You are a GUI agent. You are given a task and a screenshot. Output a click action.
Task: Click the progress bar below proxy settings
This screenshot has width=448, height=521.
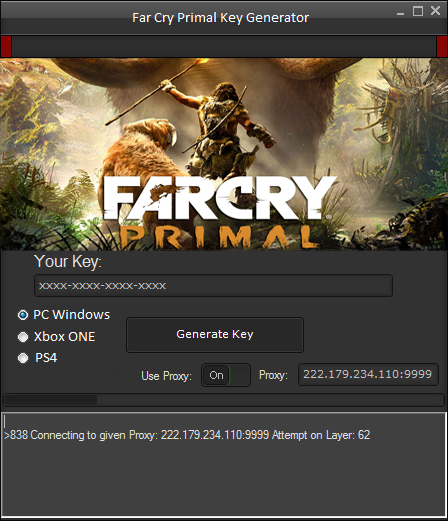click(224, 400)
